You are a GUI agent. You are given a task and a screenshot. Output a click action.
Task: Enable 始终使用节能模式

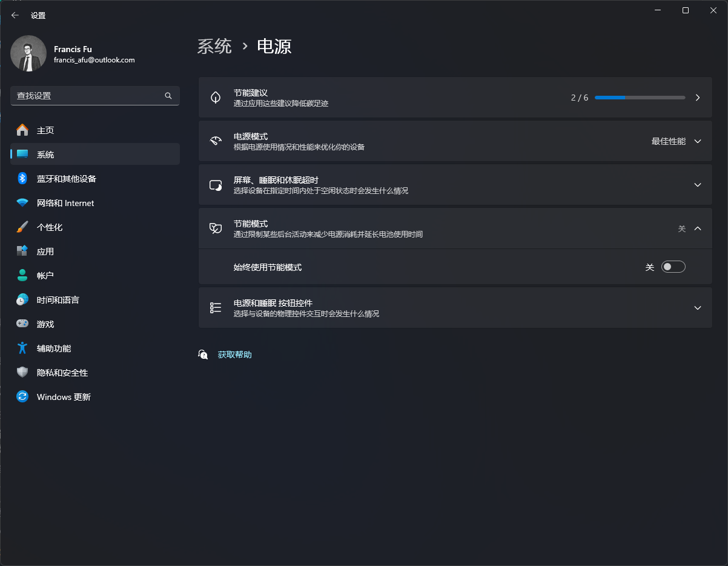click(673, 267)
